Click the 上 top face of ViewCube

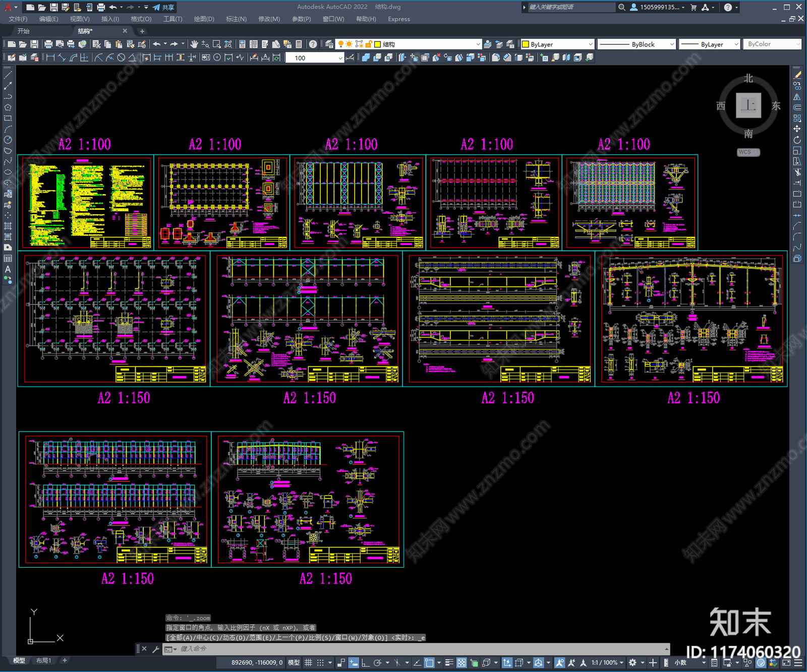click(748, 105)
